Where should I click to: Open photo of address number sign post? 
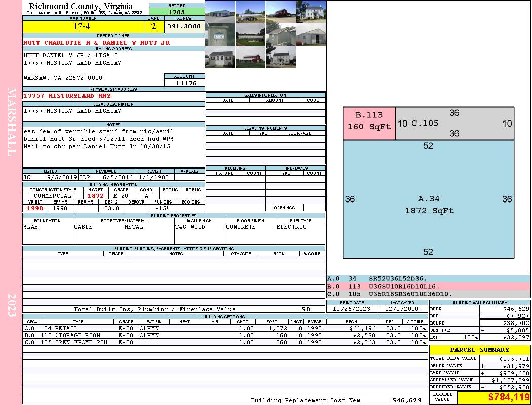point(220,34)
